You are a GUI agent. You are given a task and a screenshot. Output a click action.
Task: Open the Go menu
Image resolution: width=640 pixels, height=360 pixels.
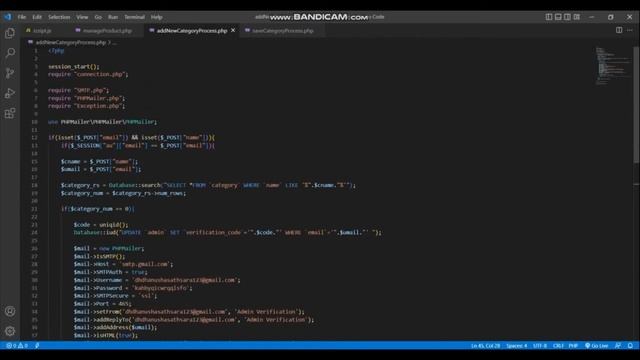98,17
